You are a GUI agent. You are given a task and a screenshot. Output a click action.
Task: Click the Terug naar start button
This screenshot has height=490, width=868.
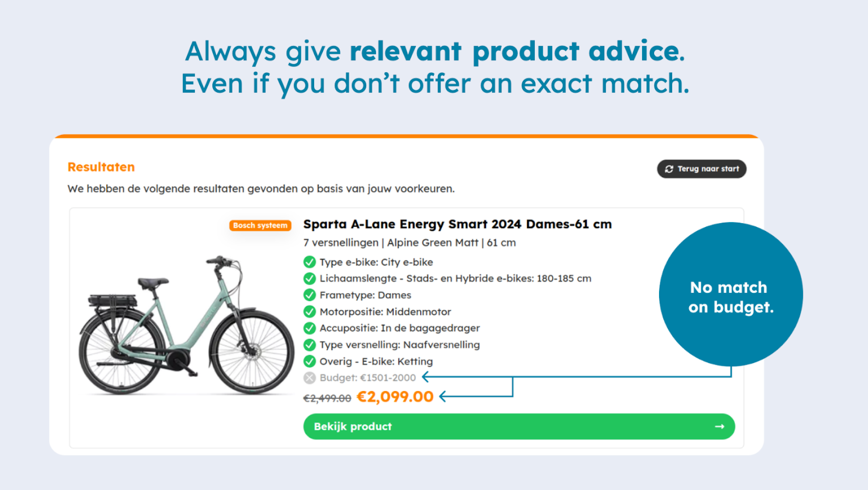pos(702,169)
